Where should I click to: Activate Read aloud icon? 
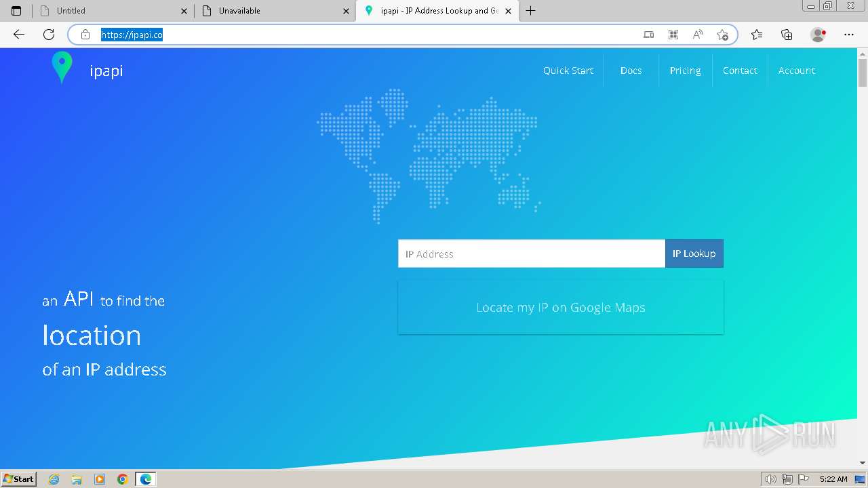pos(698,35)
